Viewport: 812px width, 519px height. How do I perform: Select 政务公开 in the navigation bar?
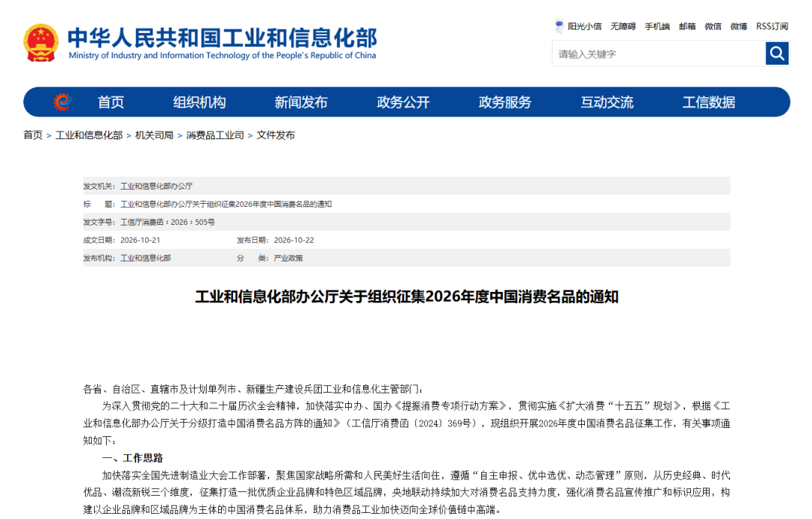coord(404,102)
